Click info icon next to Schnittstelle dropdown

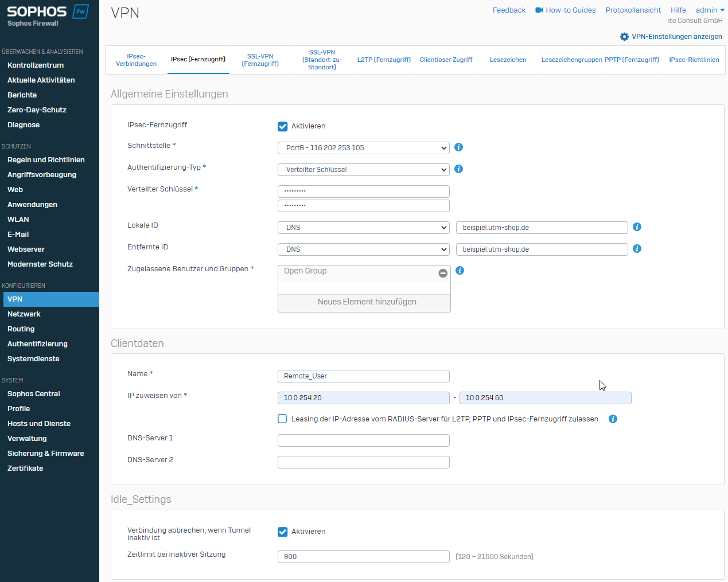[458, 147]
